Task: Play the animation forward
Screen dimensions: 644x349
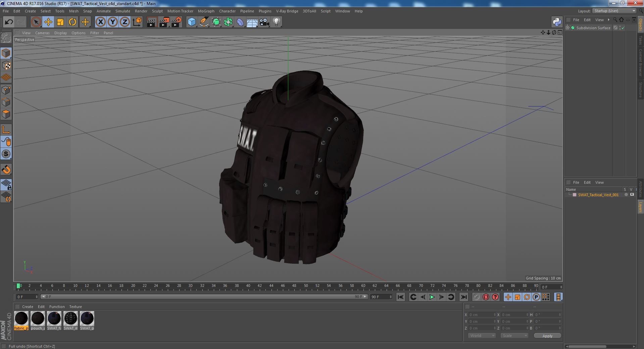Action: click(432, 297)
